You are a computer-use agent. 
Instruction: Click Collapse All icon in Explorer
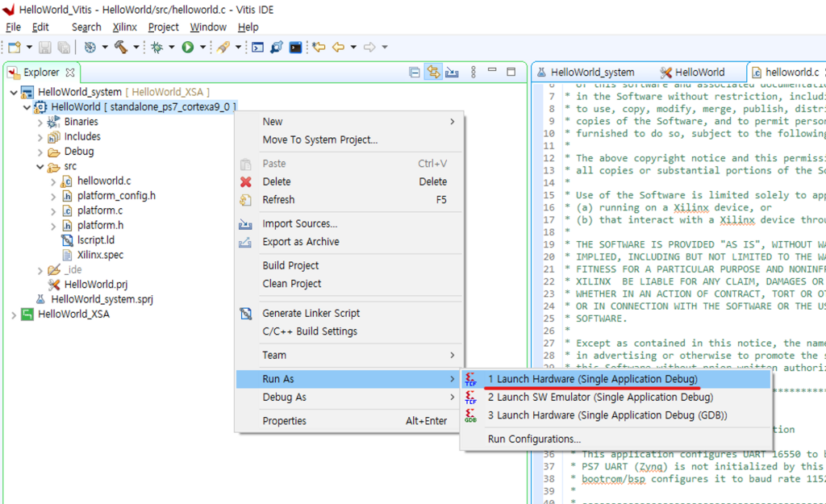click(415, 73)
